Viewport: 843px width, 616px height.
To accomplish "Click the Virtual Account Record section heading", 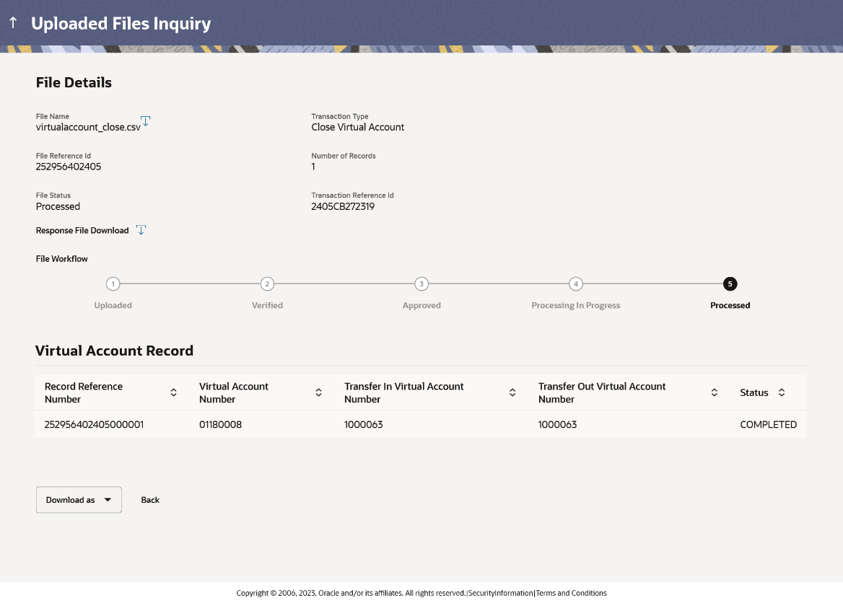I will [x=114, y=351].
